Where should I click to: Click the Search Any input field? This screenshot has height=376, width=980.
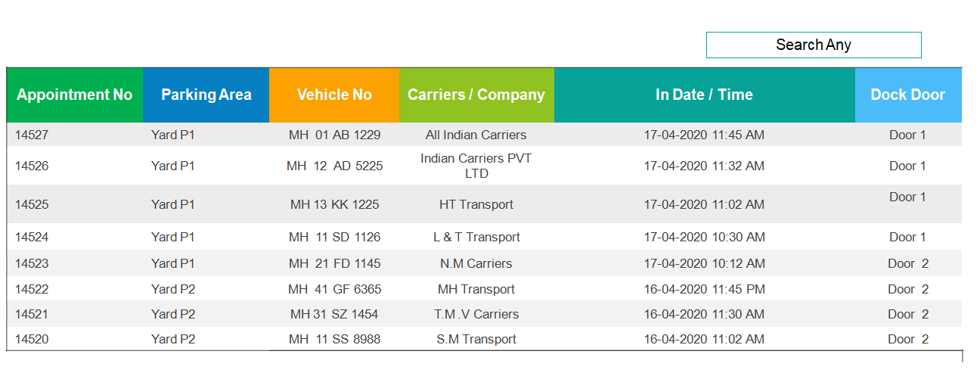(813, 45)
